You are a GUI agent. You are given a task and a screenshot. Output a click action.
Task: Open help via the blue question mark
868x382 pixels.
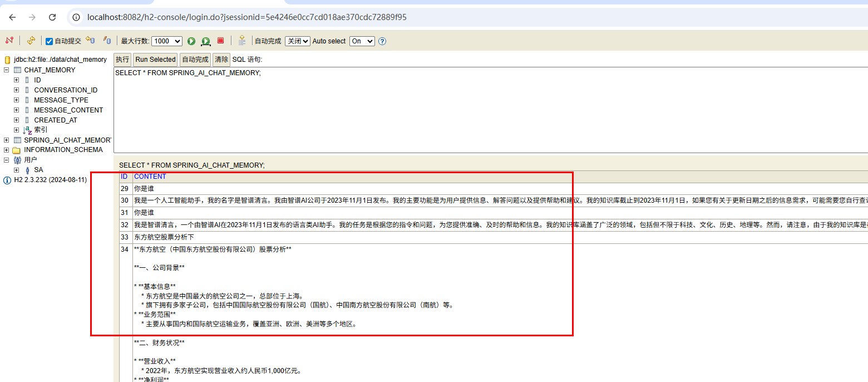382,41
